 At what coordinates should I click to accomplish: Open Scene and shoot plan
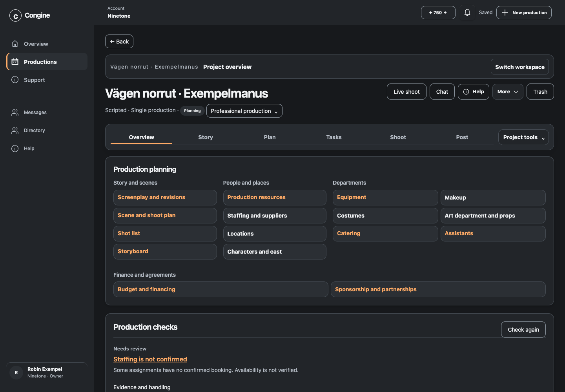(x=165, y=216)
